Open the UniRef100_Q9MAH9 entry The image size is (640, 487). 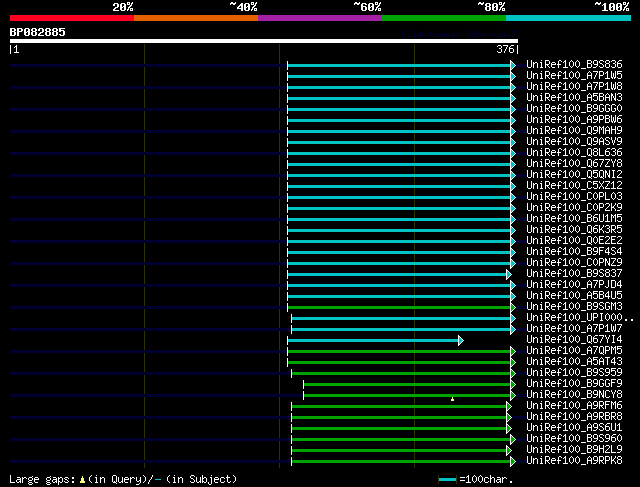(x=574, y=131)
